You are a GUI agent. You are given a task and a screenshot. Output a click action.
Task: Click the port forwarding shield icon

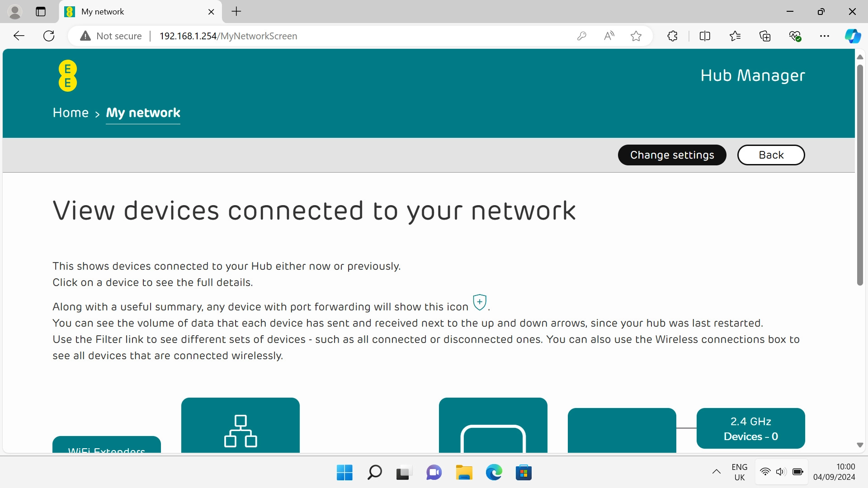(x=479, y=302)
